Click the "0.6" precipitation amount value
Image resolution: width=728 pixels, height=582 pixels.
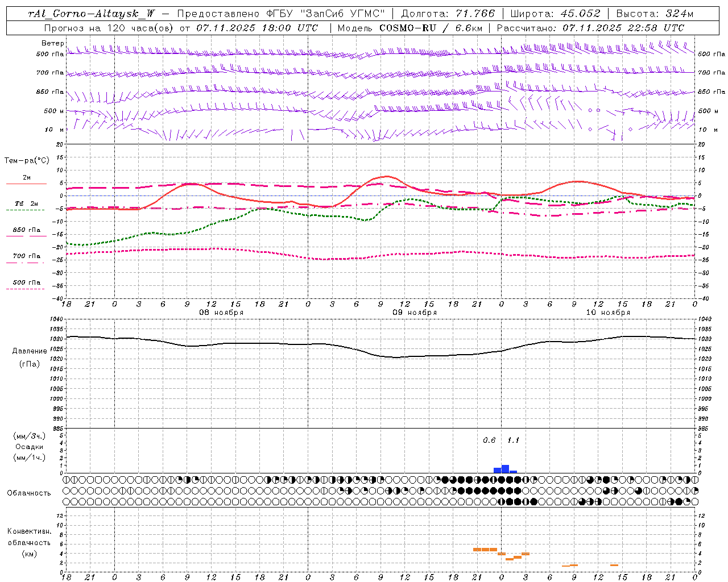click(x=489, y=440)
